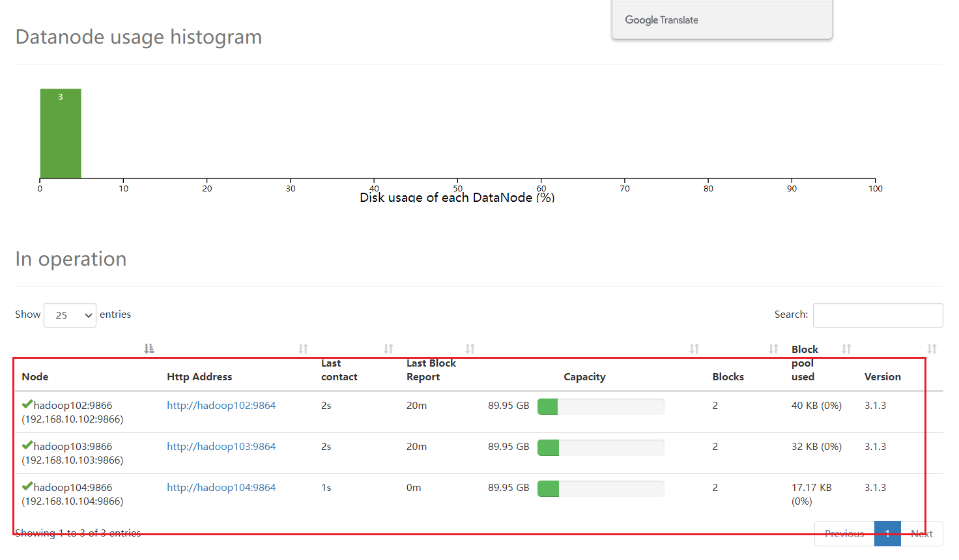Click 'Showing 1 to 3 of 3 entries' text

(x=78, y=533)
